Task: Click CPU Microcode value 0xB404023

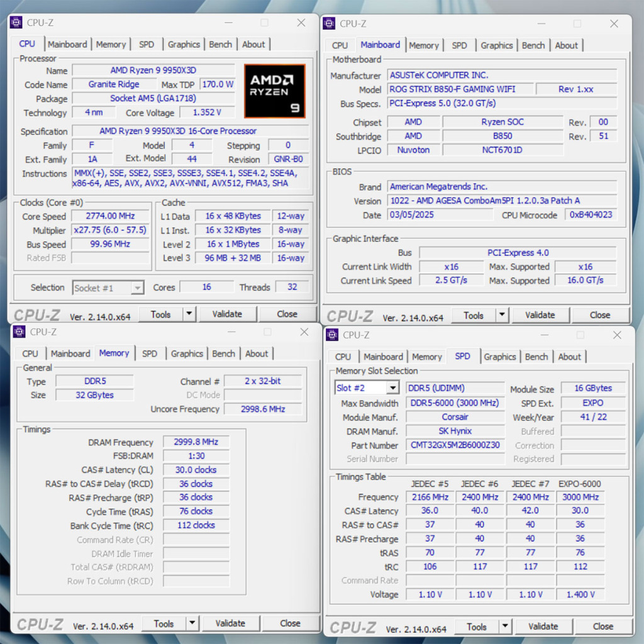Action: (x=591, y=214)
